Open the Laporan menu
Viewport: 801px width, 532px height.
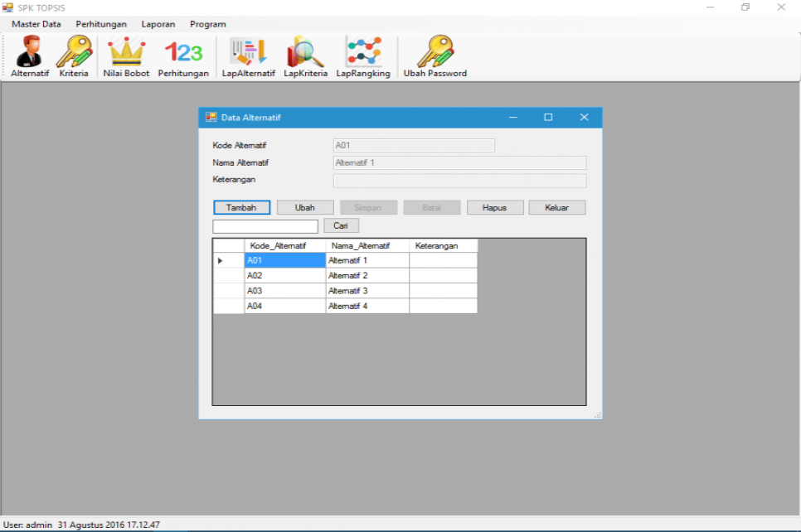pos(158,24)
